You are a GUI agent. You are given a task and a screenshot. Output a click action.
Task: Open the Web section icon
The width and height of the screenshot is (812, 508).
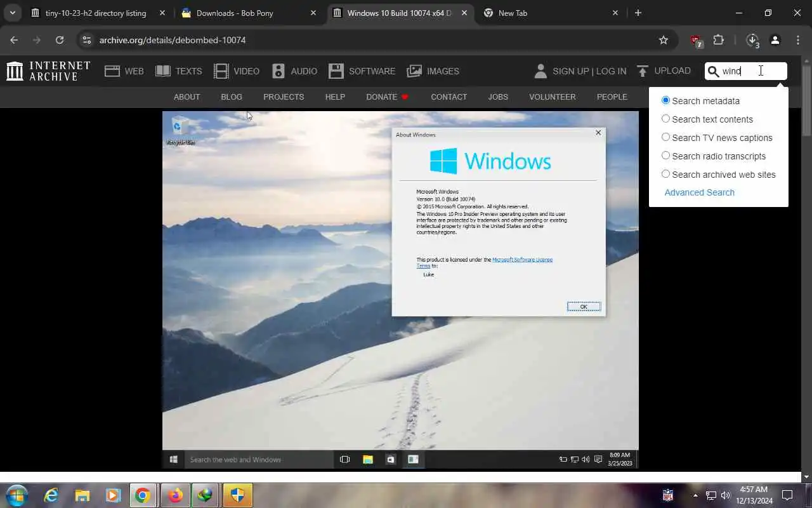(x=112, y=71)
